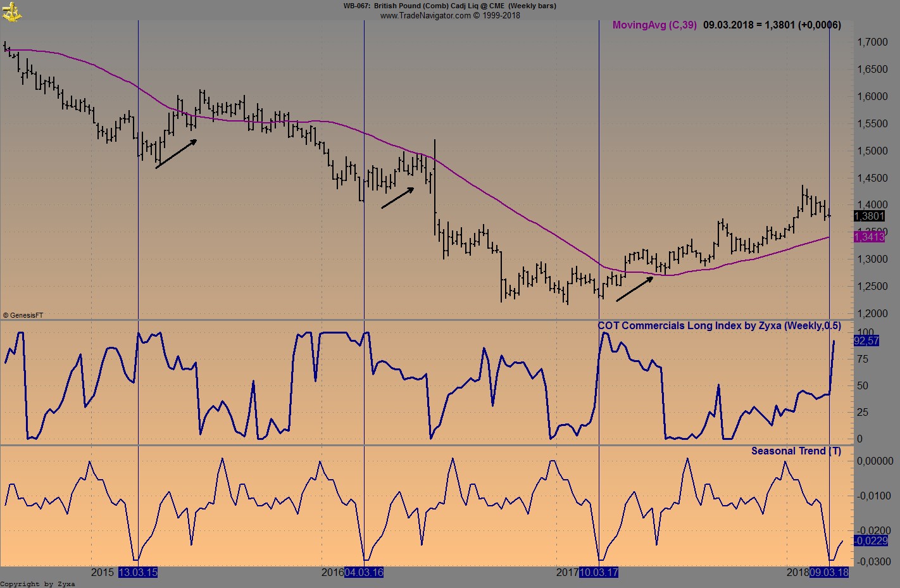Click the gold sextant application icon
The image size is (900, 588).
pyautogui.click(x=13, y=12)
